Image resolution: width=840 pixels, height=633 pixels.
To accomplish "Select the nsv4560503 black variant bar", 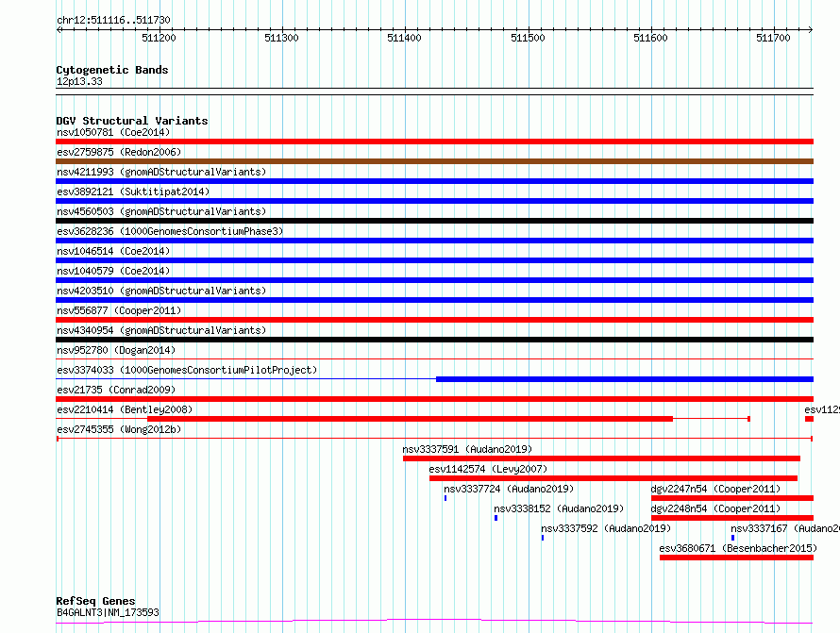I will (x=434, y=221).
